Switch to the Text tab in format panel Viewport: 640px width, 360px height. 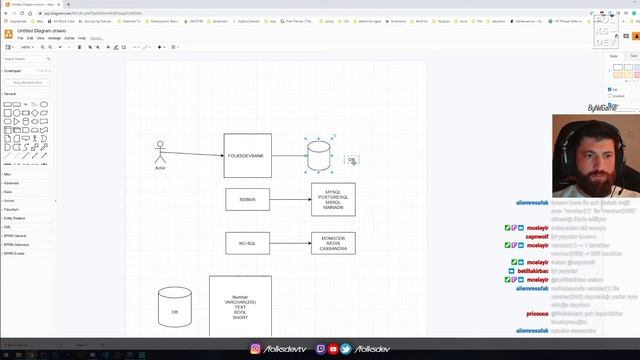[633, 56]
